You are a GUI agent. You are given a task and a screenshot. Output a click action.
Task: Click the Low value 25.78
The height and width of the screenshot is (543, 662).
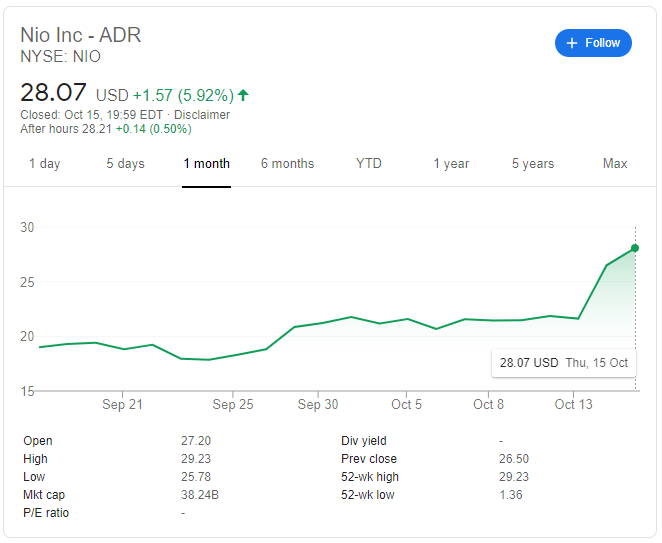(x=196, y=477)
